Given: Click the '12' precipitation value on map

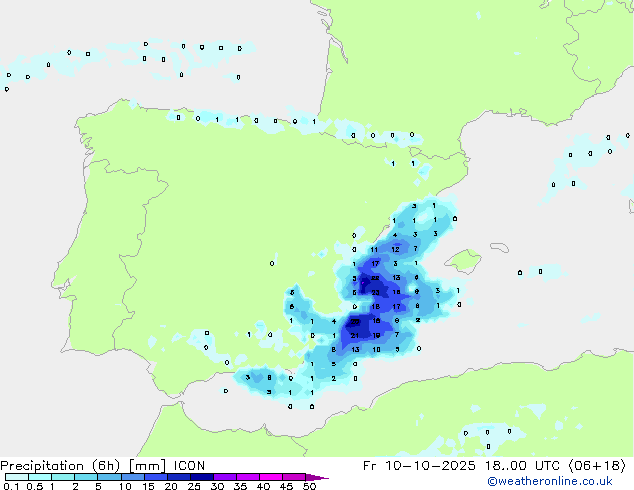Looking at the screenshot, I should point(395,249).
